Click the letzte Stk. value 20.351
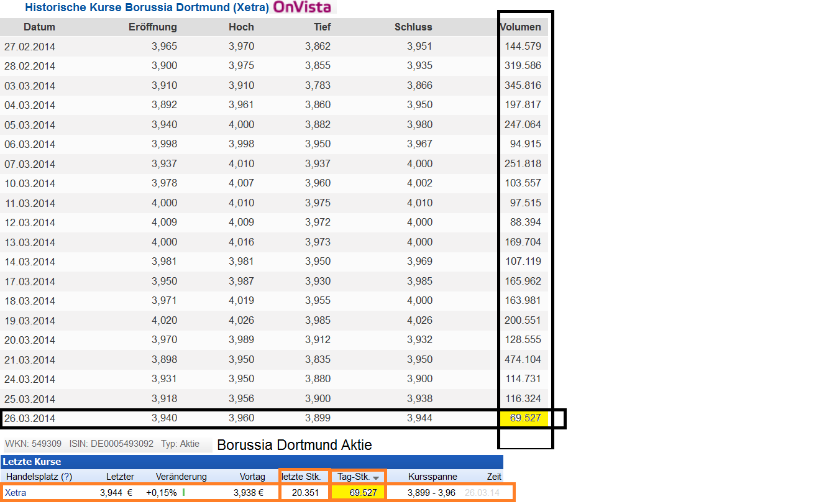 304,493
